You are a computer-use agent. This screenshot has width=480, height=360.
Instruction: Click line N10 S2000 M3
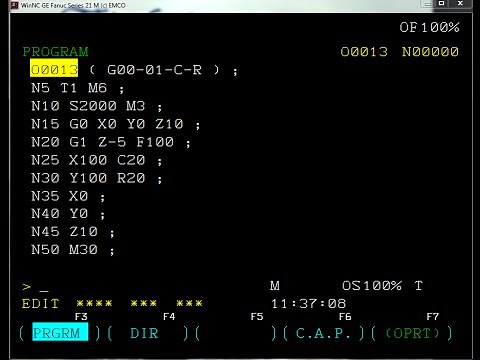(97, 106)
